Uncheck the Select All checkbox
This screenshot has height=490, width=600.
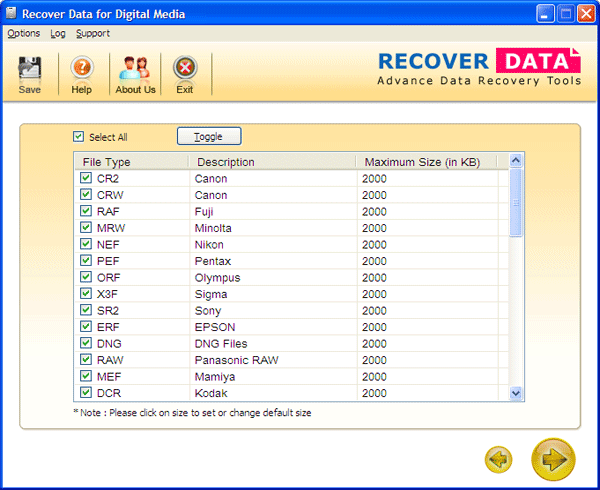pyautogui.click(x=79, y=137)
